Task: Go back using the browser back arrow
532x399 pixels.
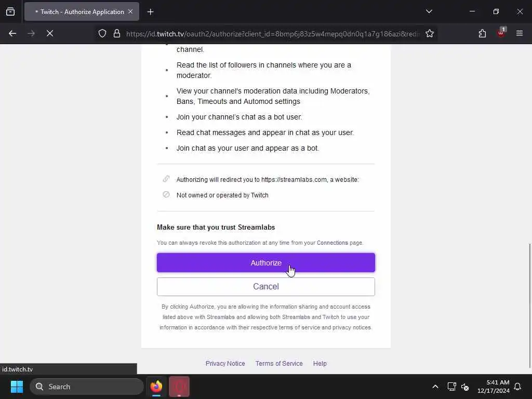Action: click(12, 33)
